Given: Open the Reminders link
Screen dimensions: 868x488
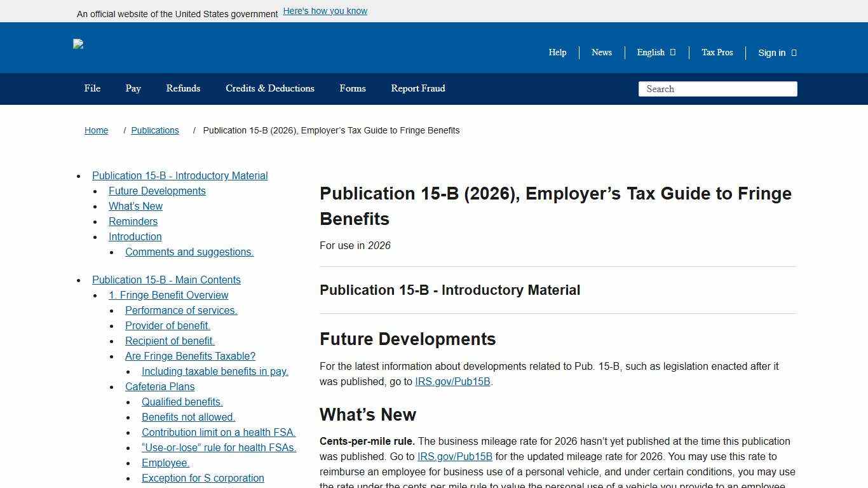Looking at the screenshot, I should (x=133, y=221).
